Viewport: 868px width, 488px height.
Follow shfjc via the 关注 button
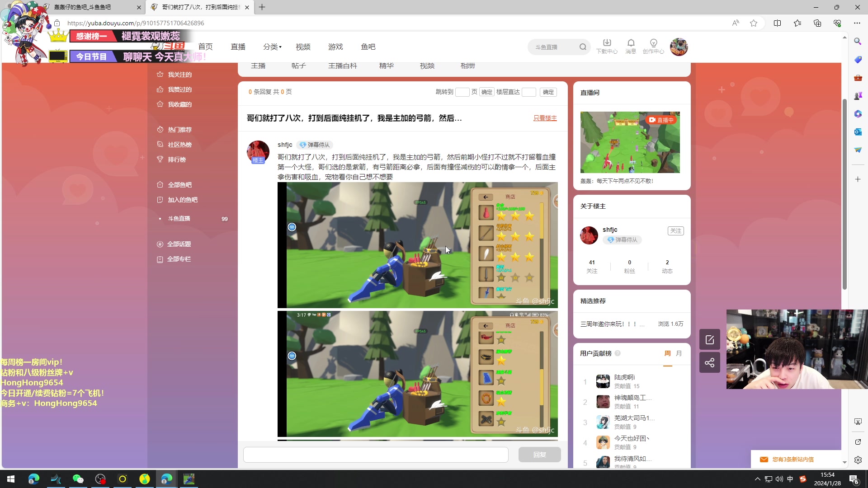pyautogui.click(x=675, y=230)
